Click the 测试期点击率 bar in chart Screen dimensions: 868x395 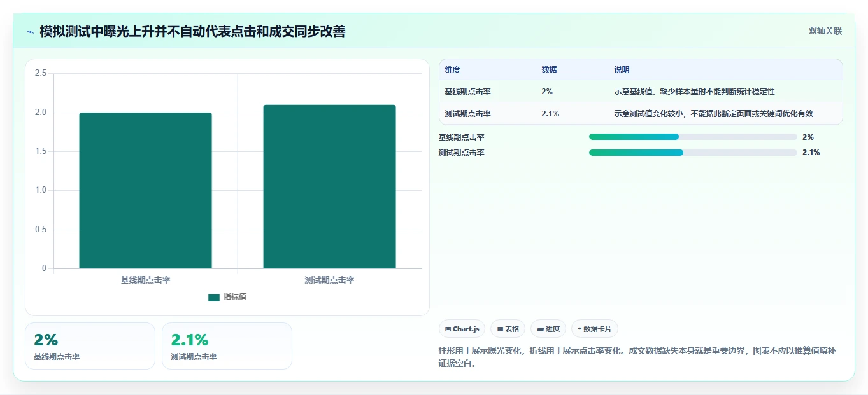(x=329, y=186)
